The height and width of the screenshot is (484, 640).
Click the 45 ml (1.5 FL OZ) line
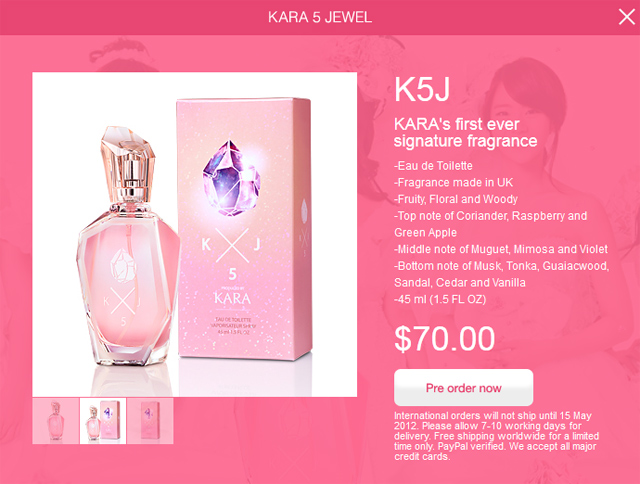(440, 299)
